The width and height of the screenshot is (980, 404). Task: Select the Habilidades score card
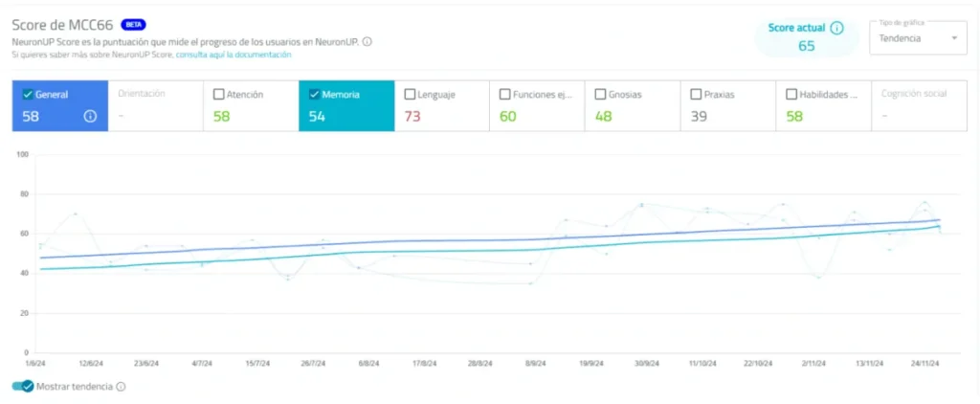coord(823,106)
